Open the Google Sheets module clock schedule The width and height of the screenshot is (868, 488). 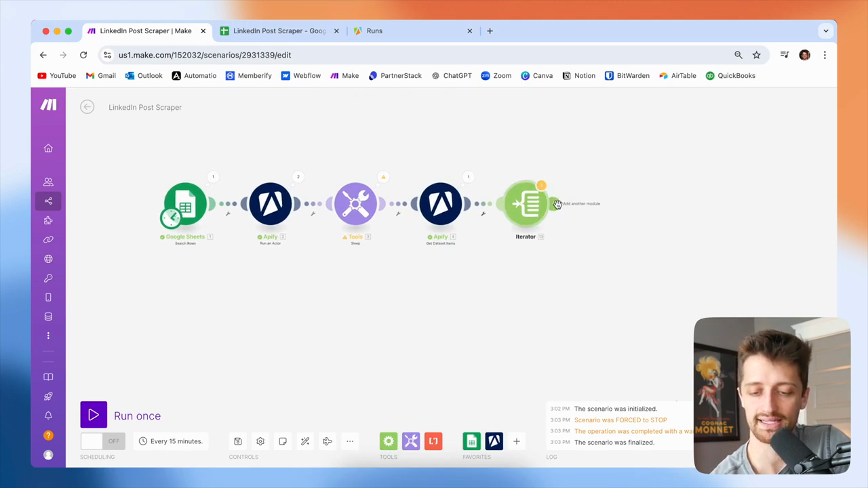pyautogui.click(x=171, y=217)
